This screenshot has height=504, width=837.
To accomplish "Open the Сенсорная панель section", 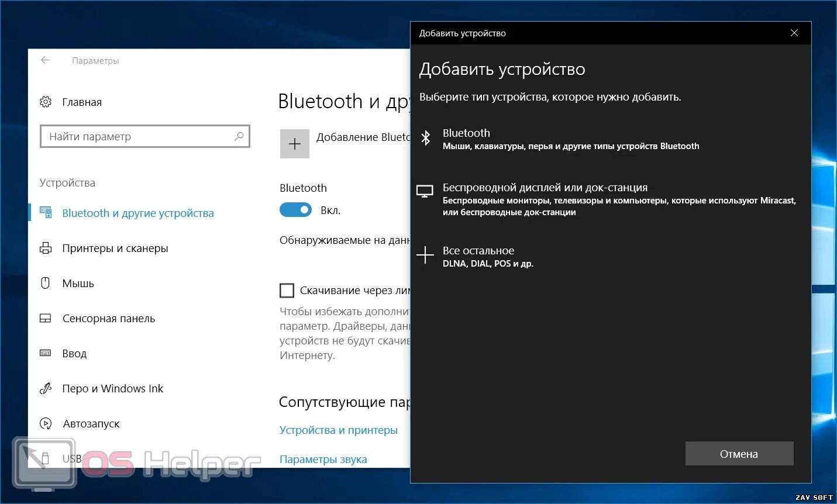I will pos(109,318).
